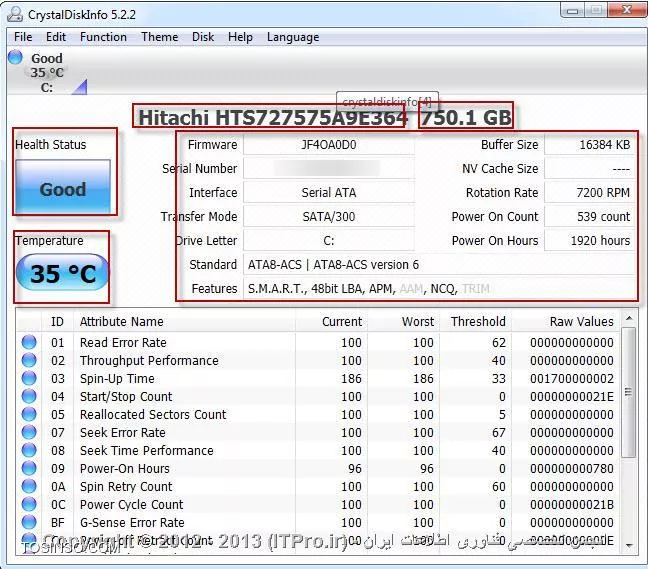Select the G-Sense Error Rate attribute name
The width and height of the screenshot is (648, 569).
(x=132, y=522)
